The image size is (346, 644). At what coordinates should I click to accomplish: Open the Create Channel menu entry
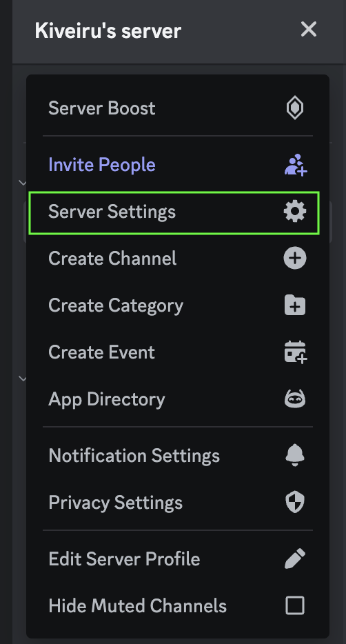point(177,259)
